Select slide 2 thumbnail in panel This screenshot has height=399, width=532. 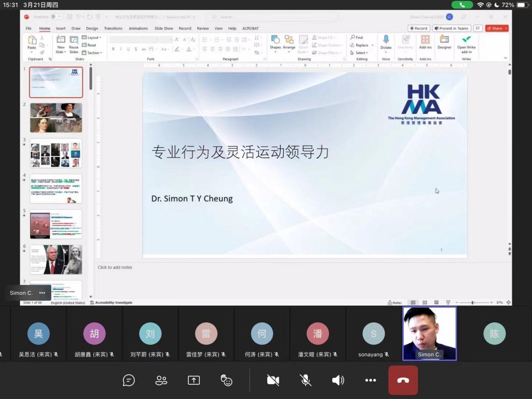[56, 118]
